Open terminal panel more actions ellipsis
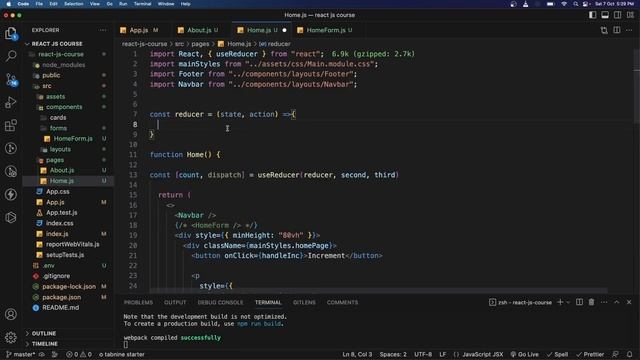Image resolution: width=640 pixels, height=360 pixels. click(604, 302)
